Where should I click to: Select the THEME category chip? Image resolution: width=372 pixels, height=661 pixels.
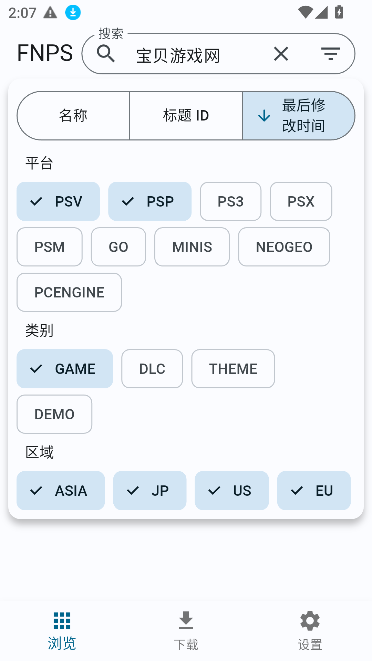click(x=233, y=368)
